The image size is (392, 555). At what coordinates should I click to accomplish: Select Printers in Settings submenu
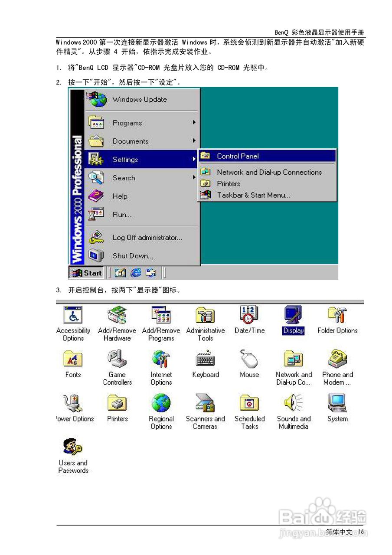[267, 183]
